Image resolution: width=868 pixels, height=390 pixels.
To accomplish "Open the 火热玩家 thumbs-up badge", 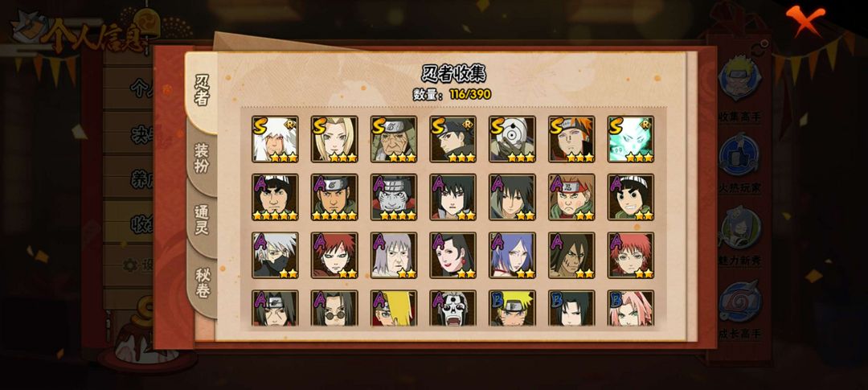I will [x=739, y=154].
